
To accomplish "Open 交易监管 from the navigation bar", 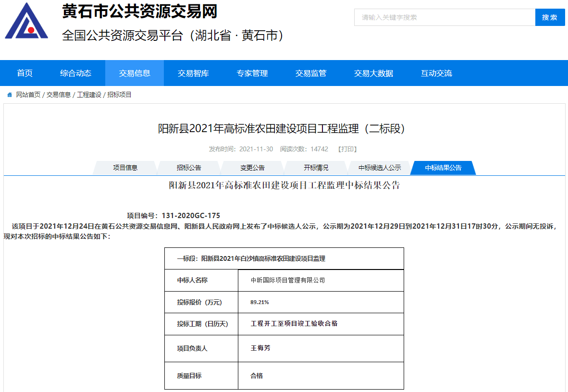I will 311,73.
